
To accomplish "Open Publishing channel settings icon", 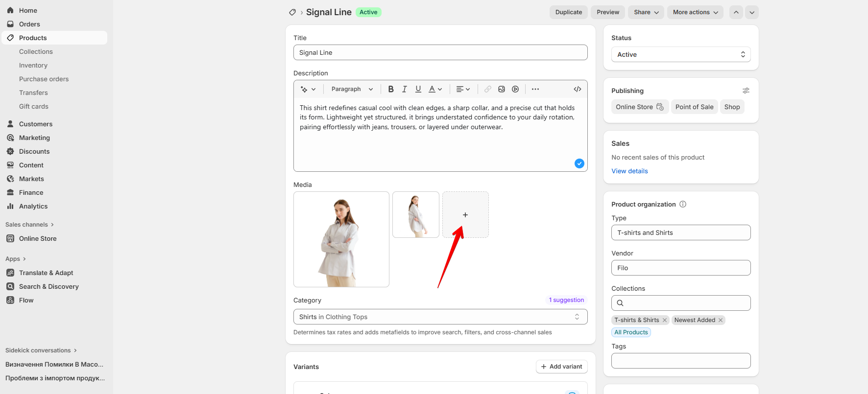I will pyautogui.click(x=746, y=91).
